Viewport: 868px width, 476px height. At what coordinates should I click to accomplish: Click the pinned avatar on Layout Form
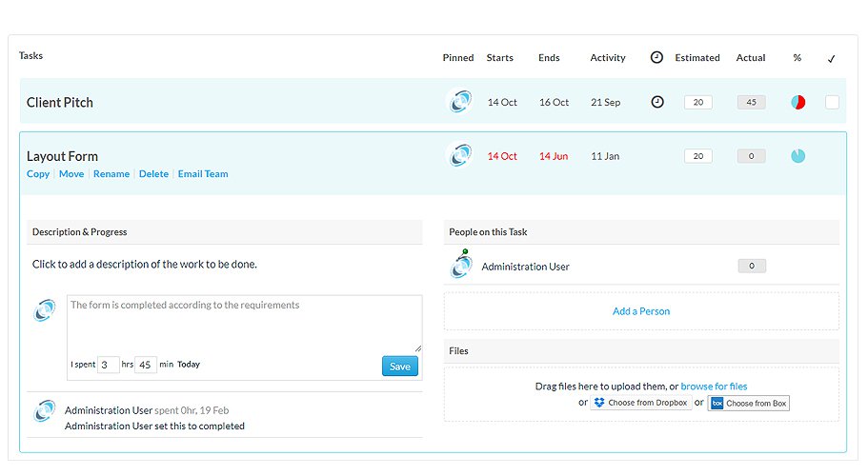coord(459,156)
